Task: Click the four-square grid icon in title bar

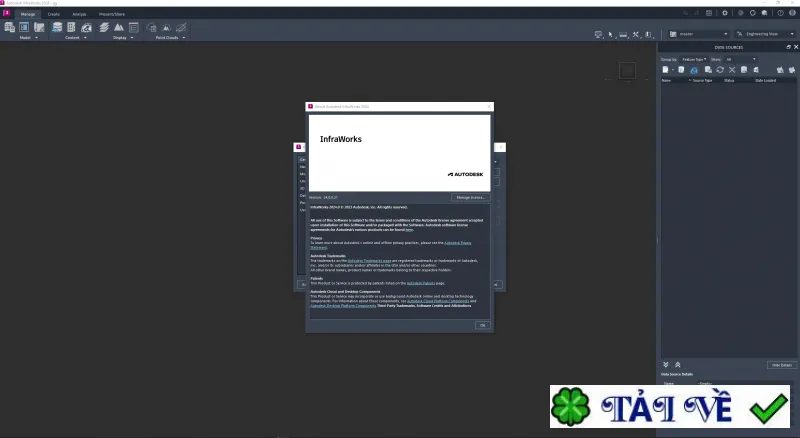Action: 709,13
